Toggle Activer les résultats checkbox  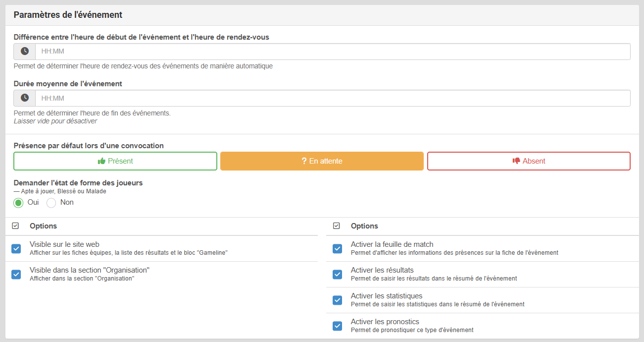338,275
